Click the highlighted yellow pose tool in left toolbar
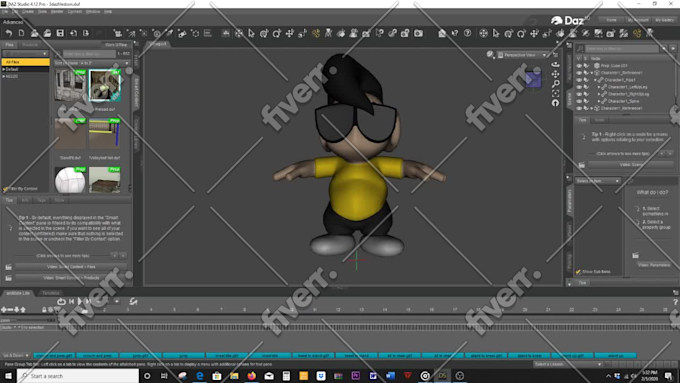Viewport: 680px width, 383px height. pyautogui.click(x=316, y=33)
